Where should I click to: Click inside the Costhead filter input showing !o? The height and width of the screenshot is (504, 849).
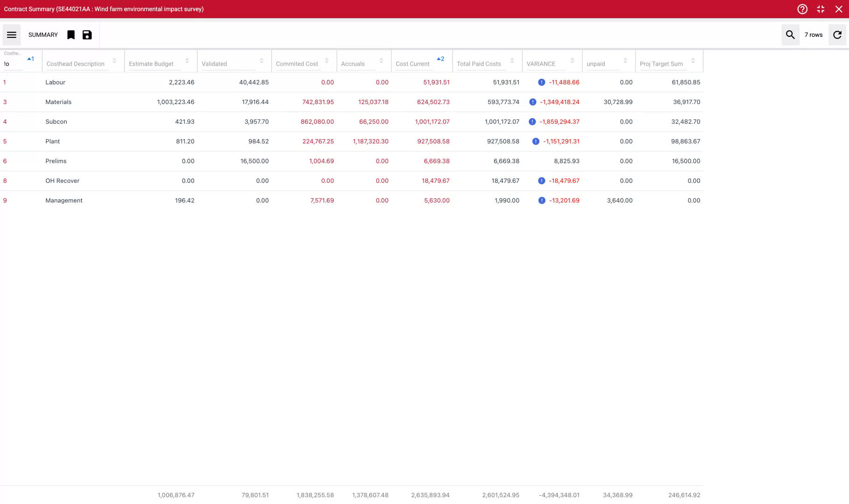click(14, 63)
